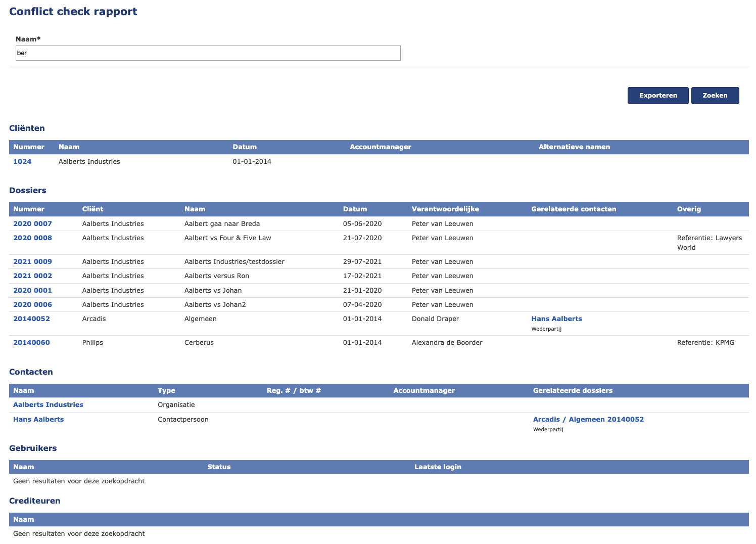Select 'Referentie: KPMG' text

(705, 343)
